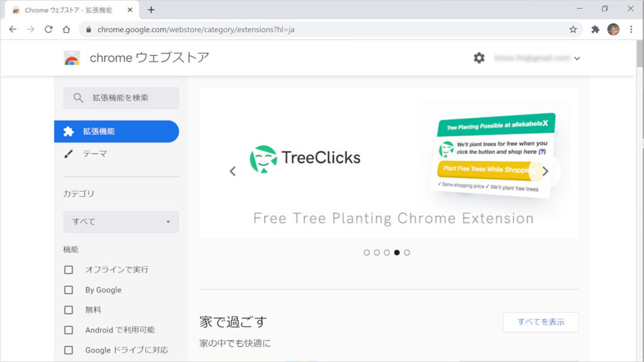The width and height of the screenshot is (644, 362).
Task: Open the Extensions puzzle icon in toolbar
Action: 594,28
